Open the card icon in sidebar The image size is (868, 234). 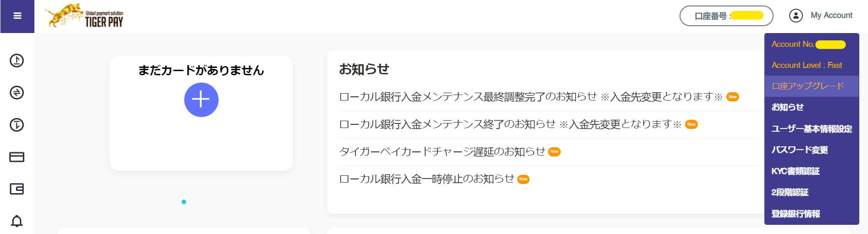tap(17, 157)
